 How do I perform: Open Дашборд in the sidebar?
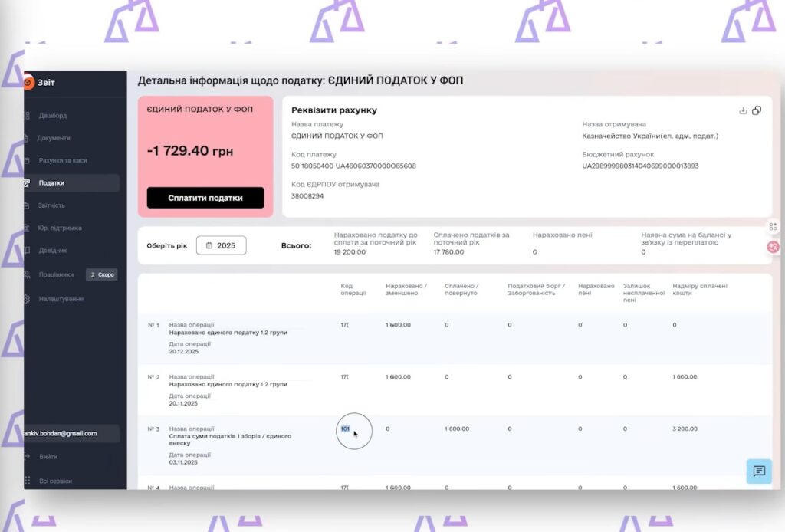53,116
